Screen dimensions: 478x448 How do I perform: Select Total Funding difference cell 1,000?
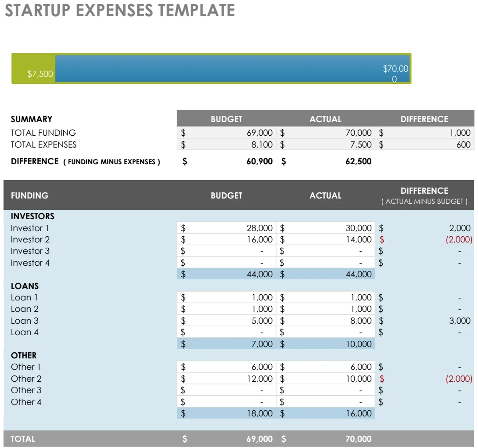[424, 133]
